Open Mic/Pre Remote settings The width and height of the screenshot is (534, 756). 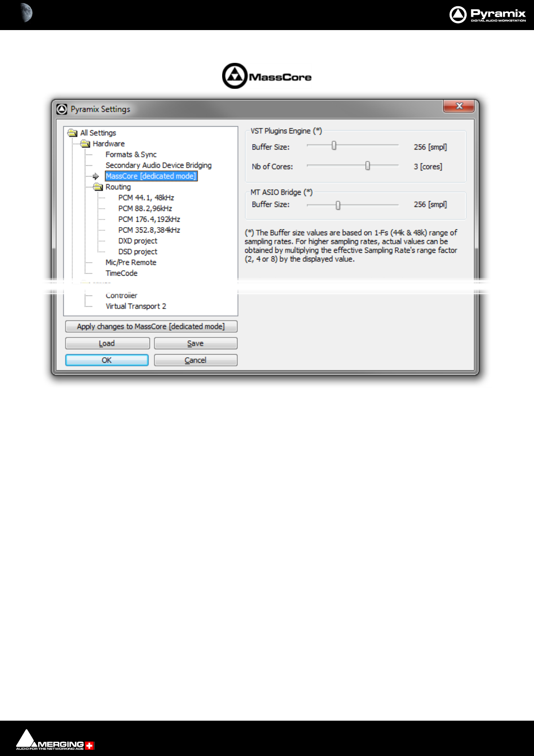click(x=131, y=262)
